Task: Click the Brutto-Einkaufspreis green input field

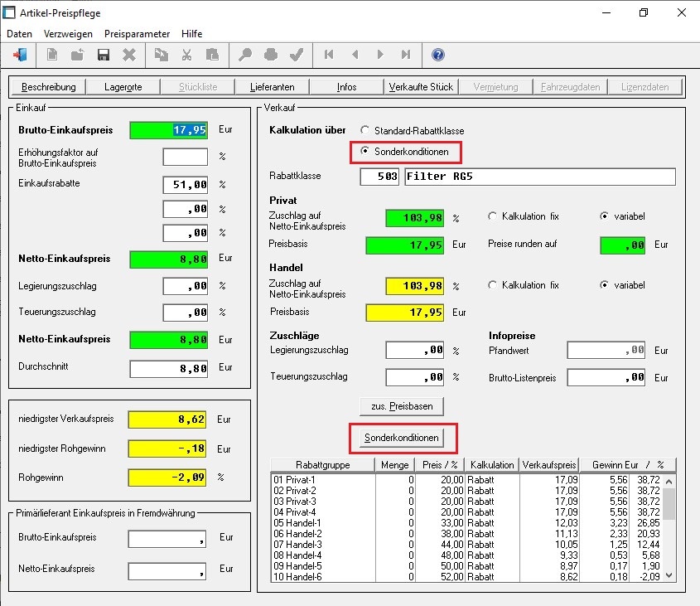Action: point(169,130)
